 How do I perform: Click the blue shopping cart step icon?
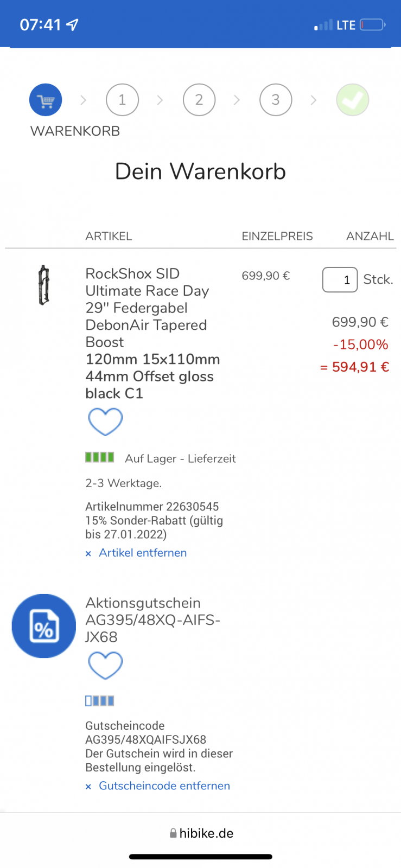point(46,100)
